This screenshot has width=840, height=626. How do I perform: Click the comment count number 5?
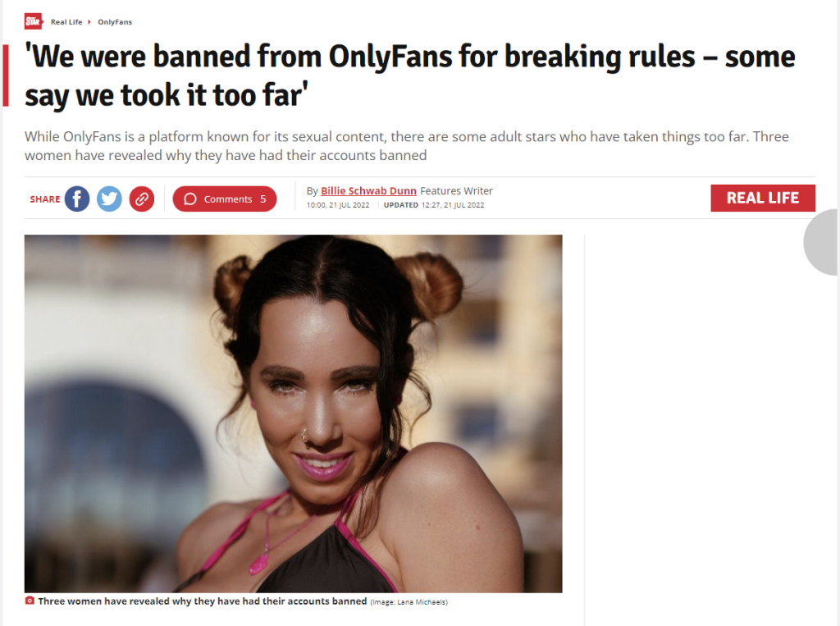point(263,199)
